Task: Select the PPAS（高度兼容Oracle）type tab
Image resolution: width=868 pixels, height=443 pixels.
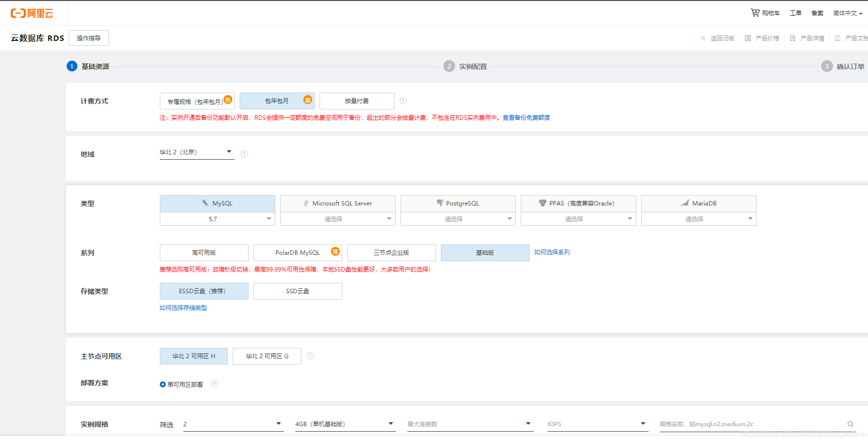Action: coord(579,204)
